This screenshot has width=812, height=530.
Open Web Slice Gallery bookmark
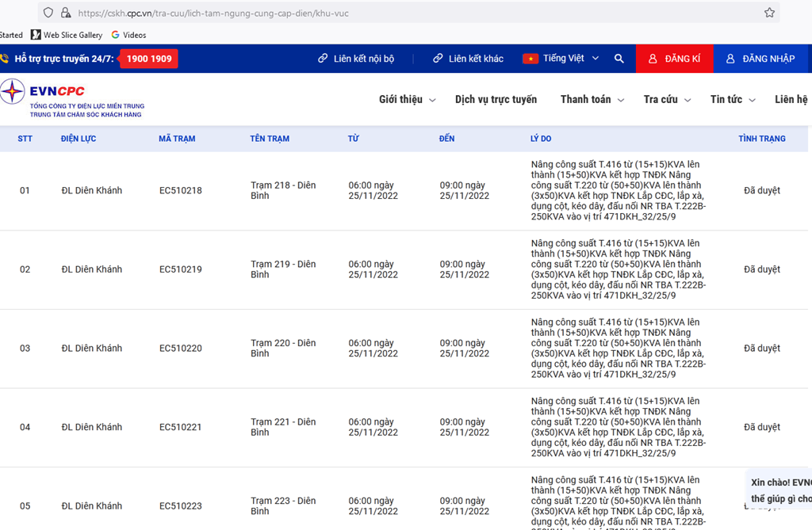click(67, 35)
